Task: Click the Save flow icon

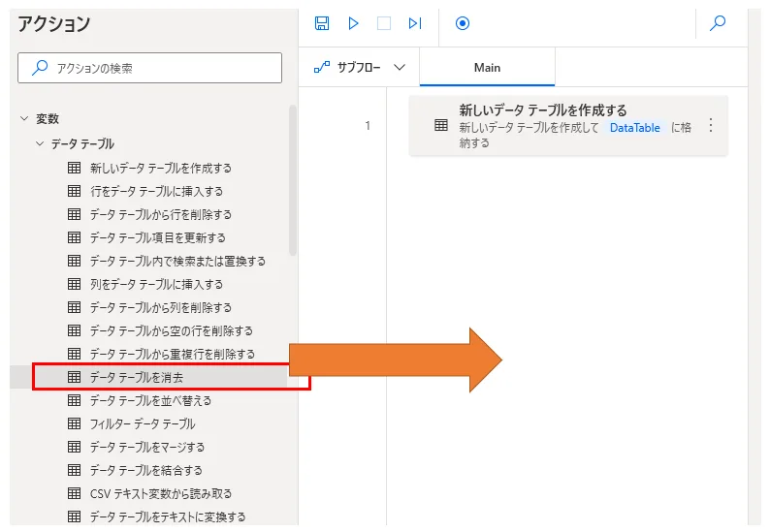Action: click(x=322, y=23)
